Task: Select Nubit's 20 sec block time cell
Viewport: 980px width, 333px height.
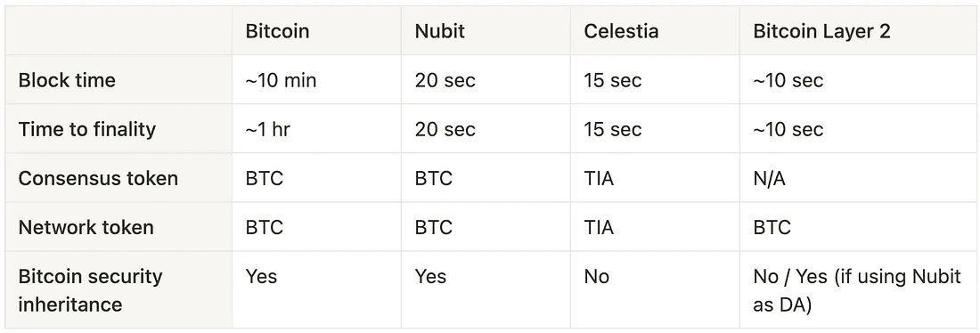Action: 445,81
